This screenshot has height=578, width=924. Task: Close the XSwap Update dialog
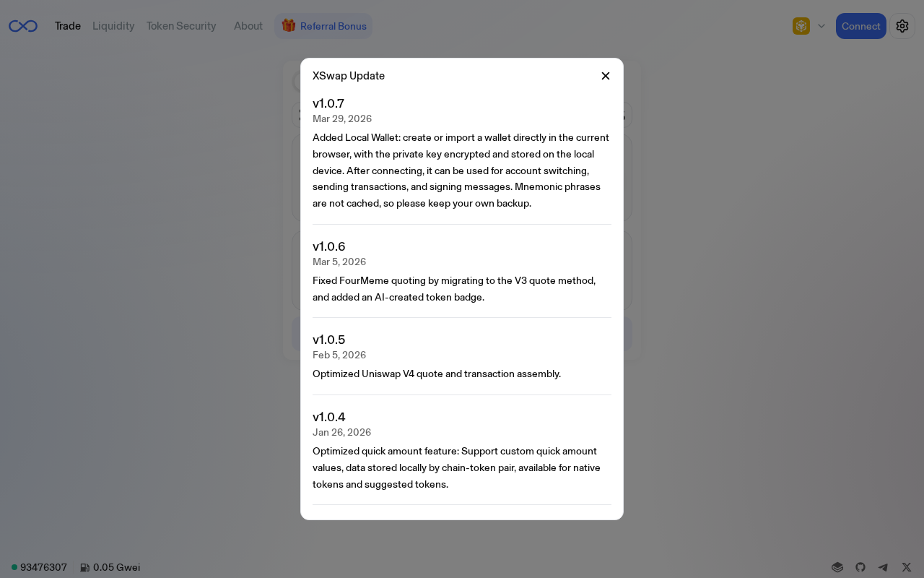[x=606, y=76]
